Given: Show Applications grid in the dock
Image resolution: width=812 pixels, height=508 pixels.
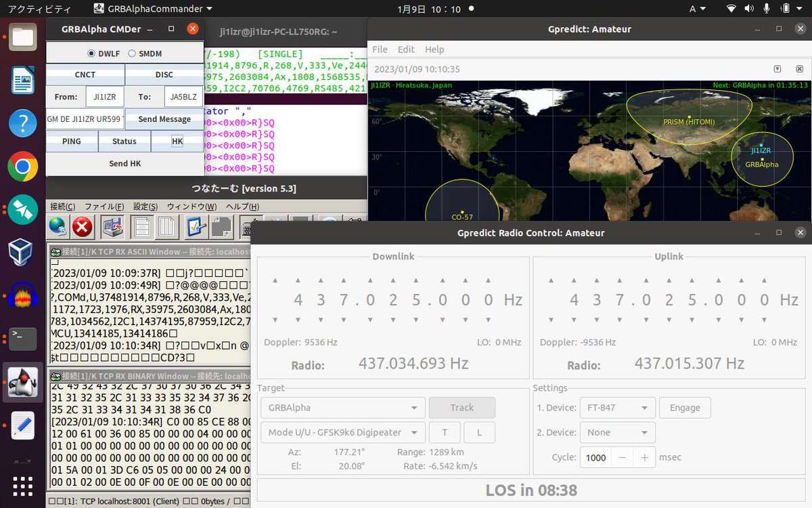Looking at the screenshot, I should click(x=24, y=486).
